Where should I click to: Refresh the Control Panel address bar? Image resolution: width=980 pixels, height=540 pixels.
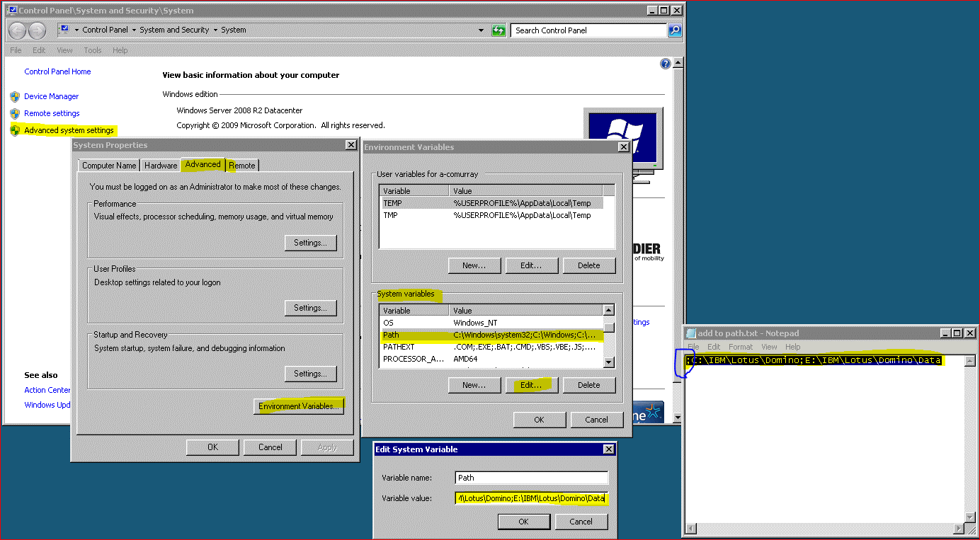tap(499, 30)
